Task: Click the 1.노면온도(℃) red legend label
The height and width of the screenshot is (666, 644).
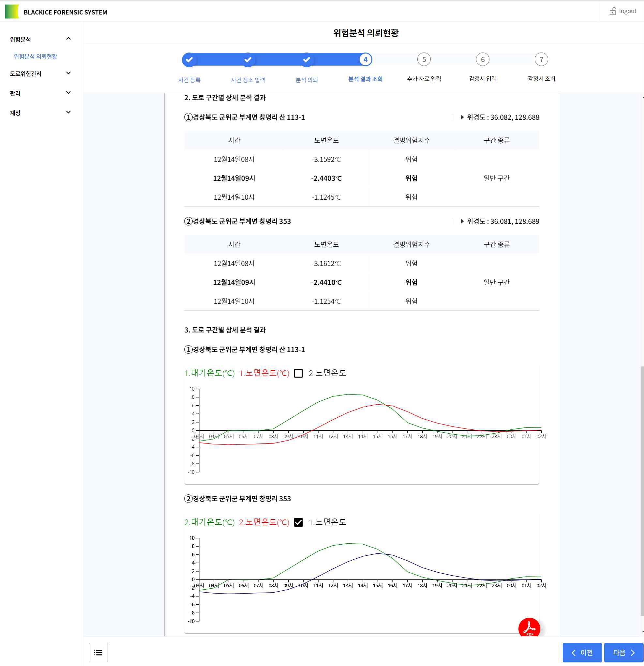Action: tap(264, 373)
